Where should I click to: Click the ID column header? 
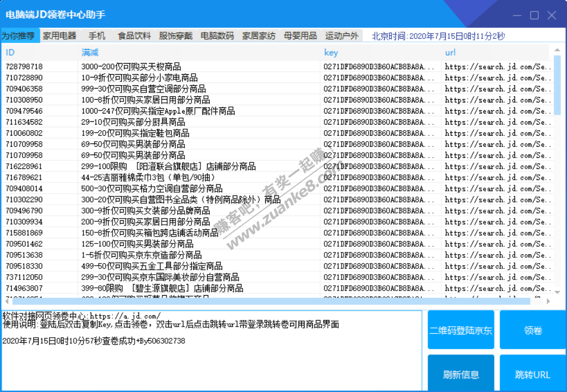pos(40,53)
